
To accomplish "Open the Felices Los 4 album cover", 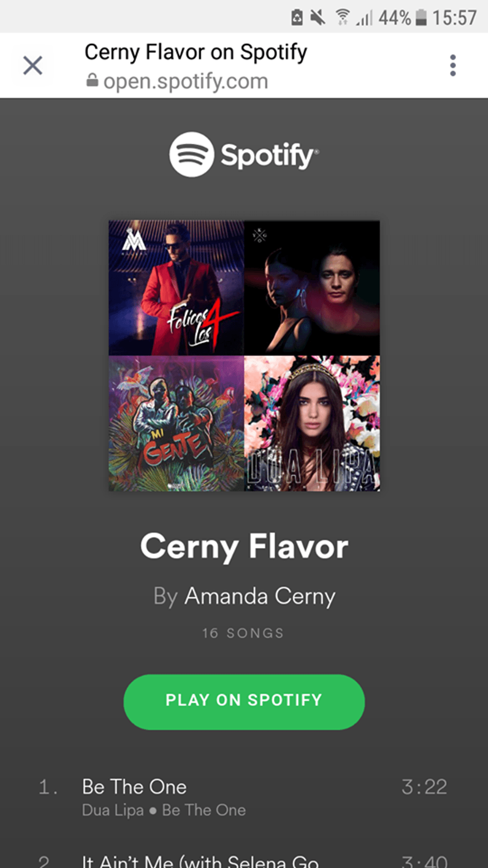I will pyautogui.click(x=176, y=288).
